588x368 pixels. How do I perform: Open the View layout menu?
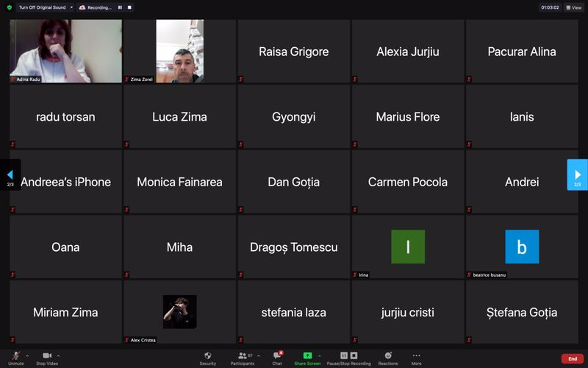pyautogui.click(x=573, y=7)
